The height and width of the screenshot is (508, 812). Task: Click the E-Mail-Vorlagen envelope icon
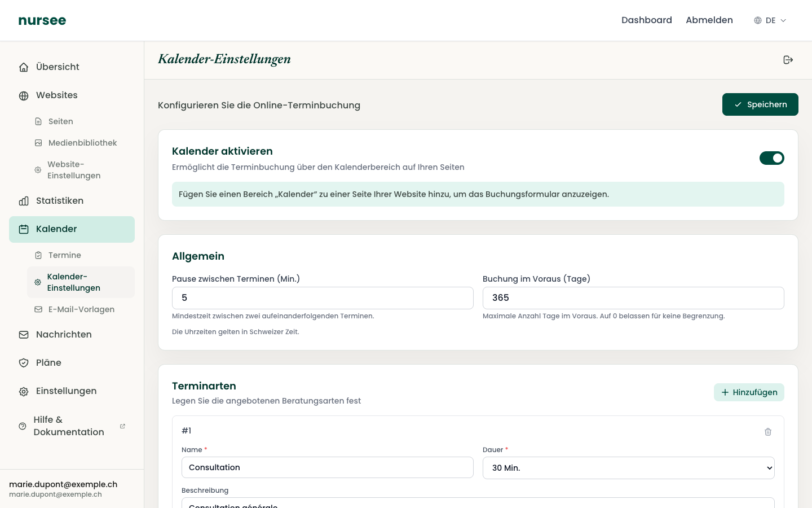click(38, 309)
